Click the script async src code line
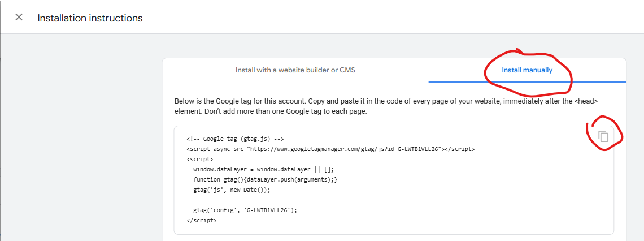644x241 pixels. [x=330, y=149]
